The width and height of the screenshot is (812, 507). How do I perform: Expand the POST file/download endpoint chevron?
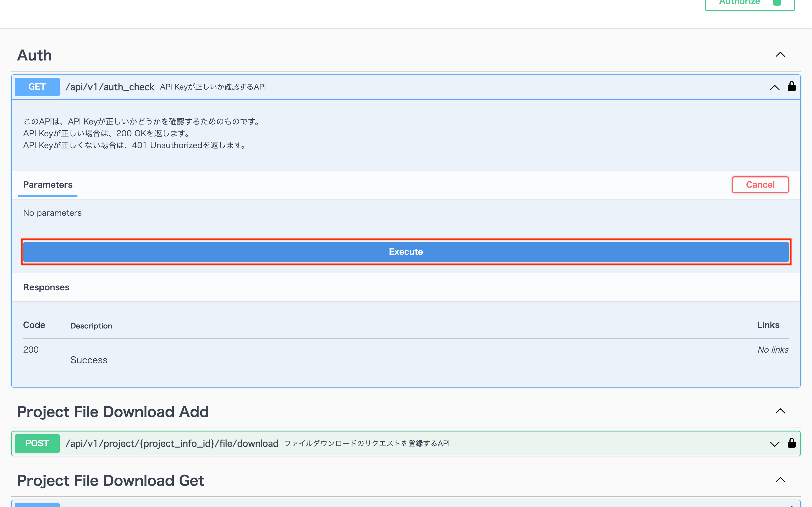pos(775,444)
